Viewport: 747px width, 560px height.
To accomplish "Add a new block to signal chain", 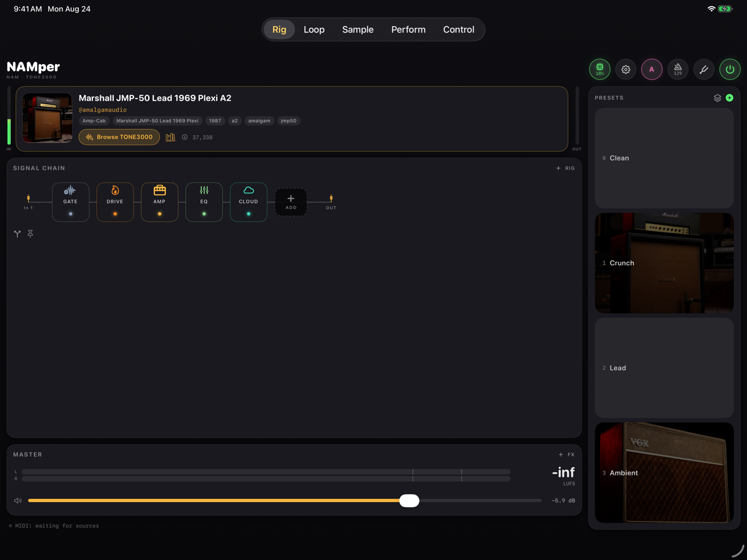I will [291, 202].
